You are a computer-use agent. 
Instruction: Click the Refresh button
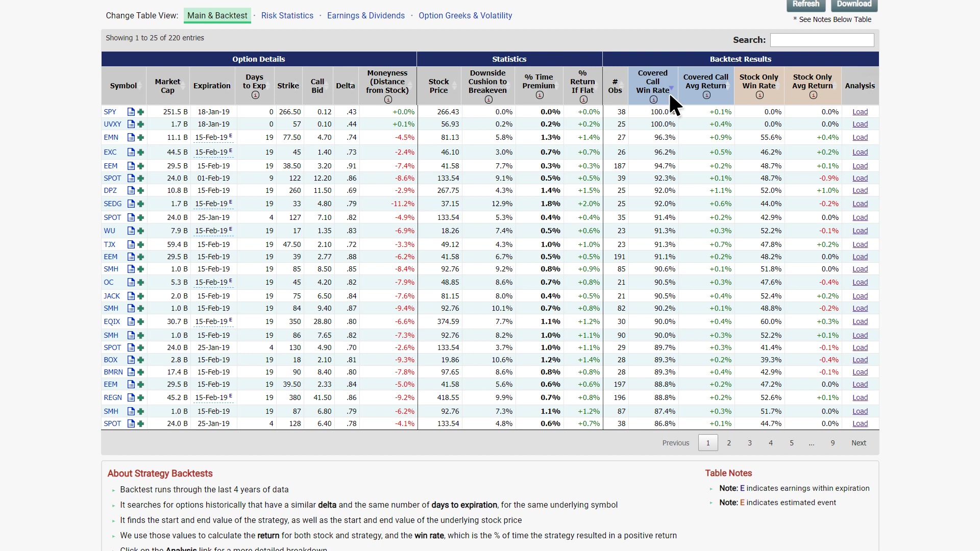[x=806, y=5]
